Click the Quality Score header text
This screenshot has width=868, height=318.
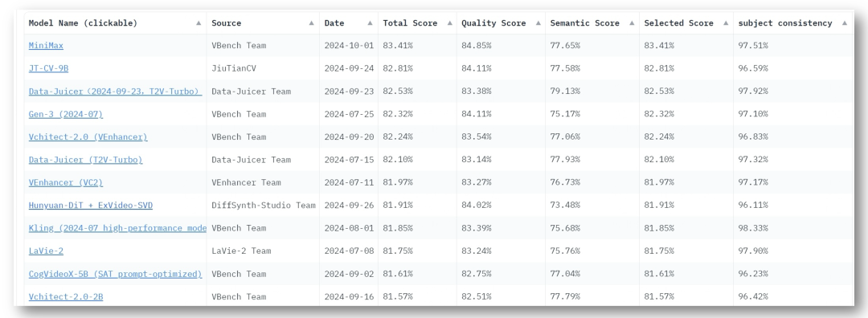[493, 23]
